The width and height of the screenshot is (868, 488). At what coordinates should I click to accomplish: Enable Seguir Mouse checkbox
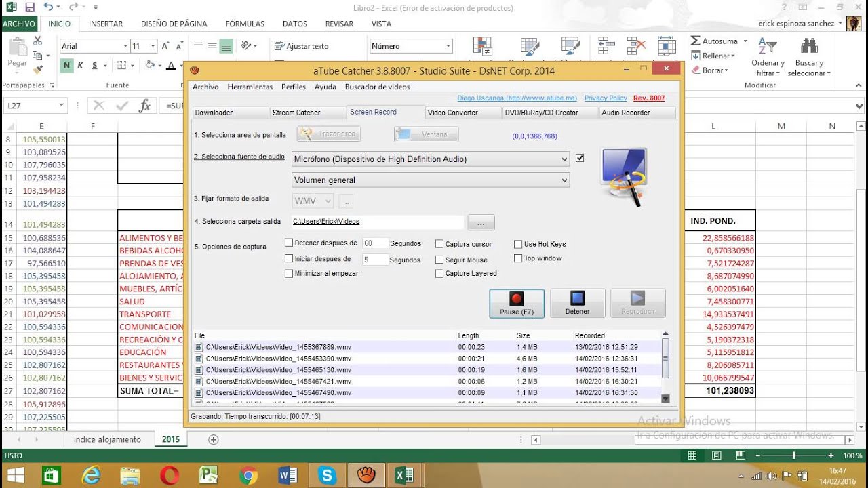[439, 260]
